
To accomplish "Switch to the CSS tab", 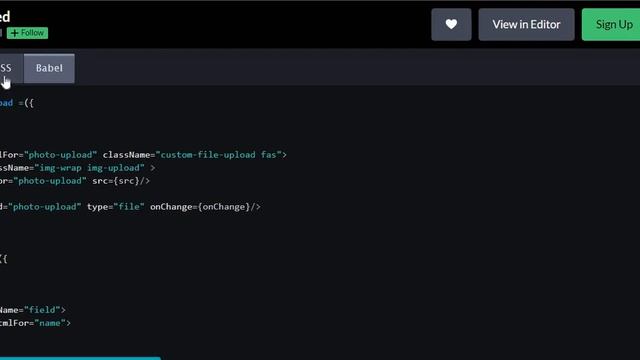I will tap(11, 68).
